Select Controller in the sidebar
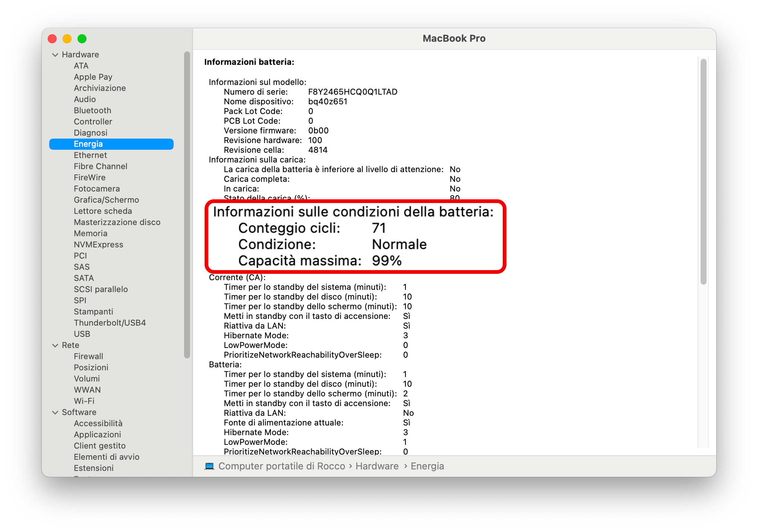The image size is (758, 532). coord(93,122)
